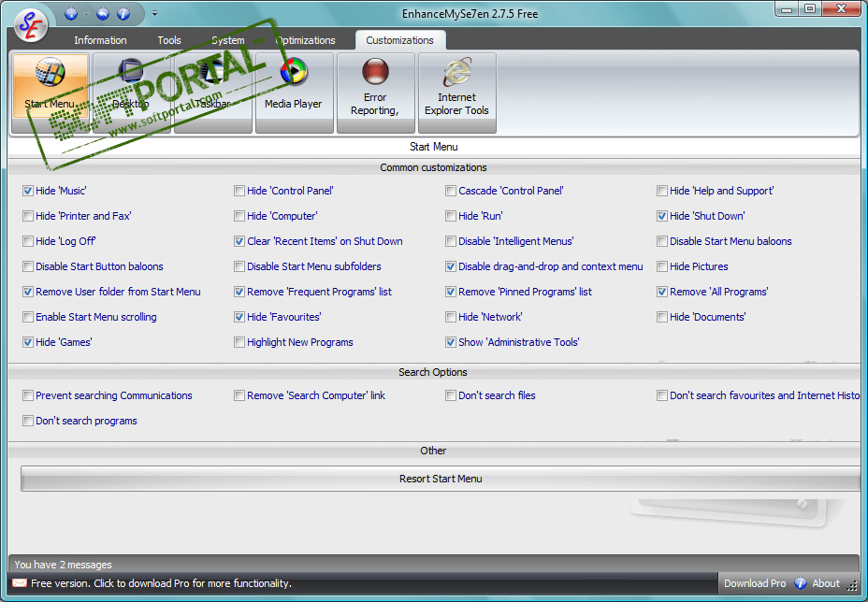Check Disable Start Button baloons
868x602 pixels.
point(28,266)
